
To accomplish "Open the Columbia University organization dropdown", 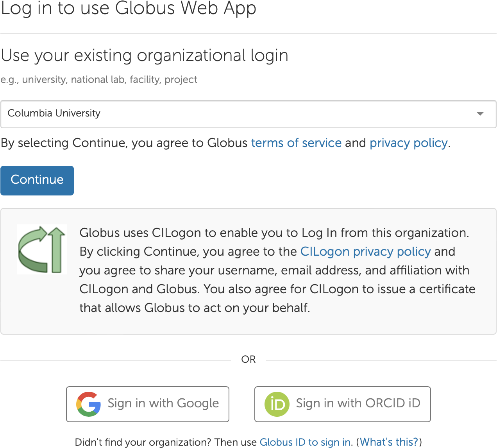I will point(248,114).
